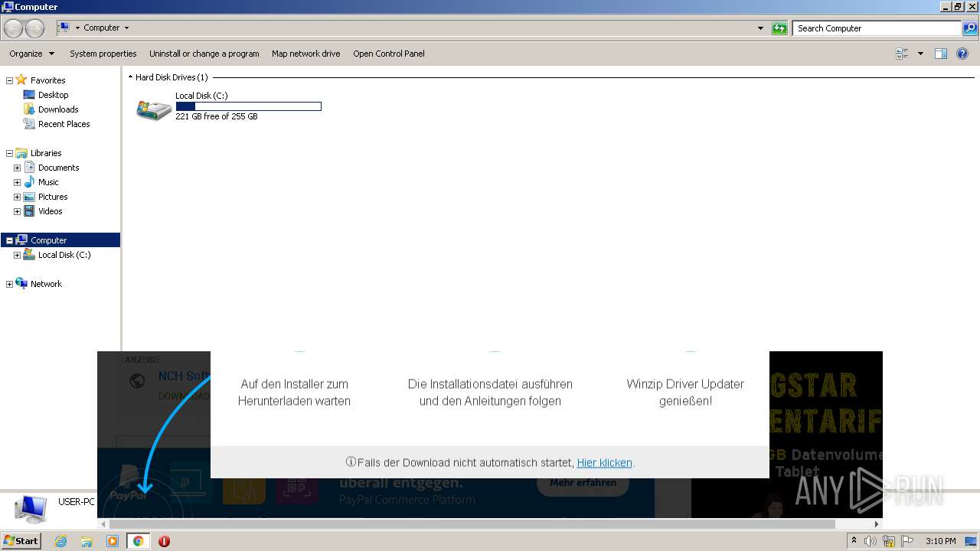Select the Videos library
980x551 pixels.
tap(50, 211)
